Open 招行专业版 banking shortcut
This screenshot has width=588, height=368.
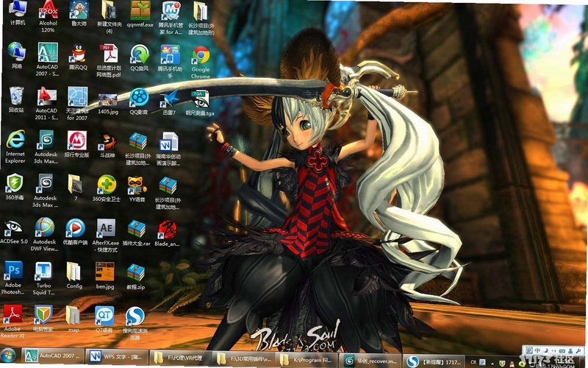(77, 144)
